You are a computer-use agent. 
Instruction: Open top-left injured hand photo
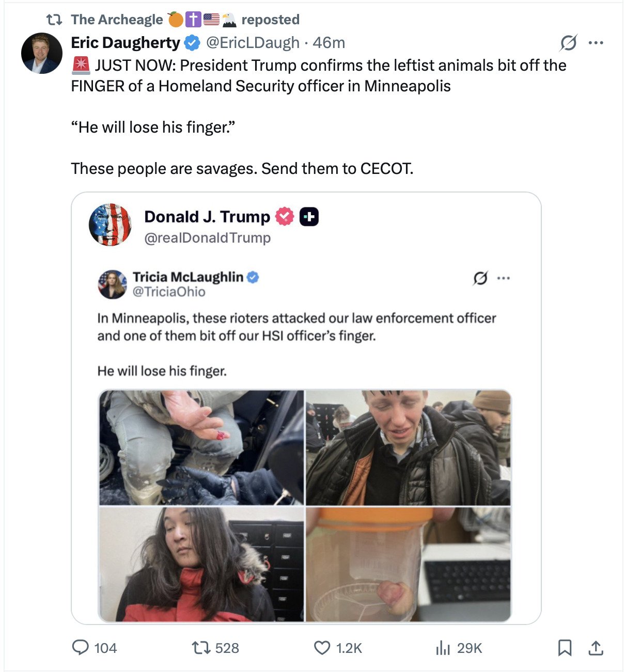tap(201, 447)
